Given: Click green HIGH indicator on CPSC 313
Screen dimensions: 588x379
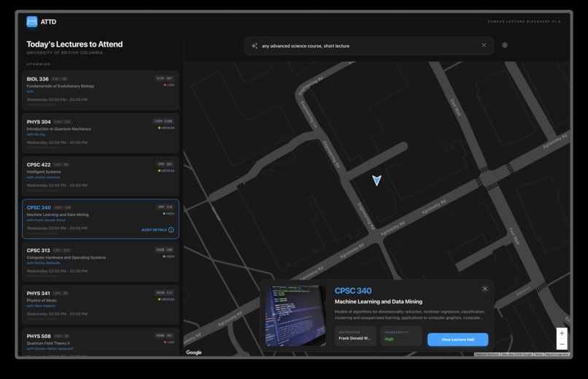Looking at the screenshot, I should click(x=169, y=256).
